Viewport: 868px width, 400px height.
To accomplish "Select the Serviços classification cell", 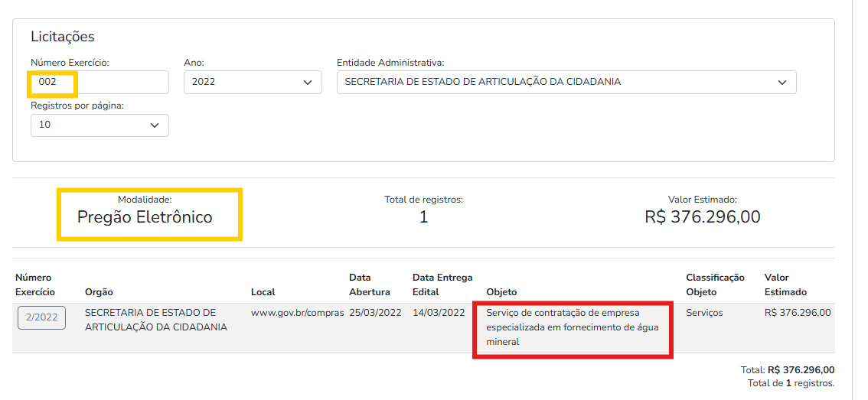I will coord(704,313).
